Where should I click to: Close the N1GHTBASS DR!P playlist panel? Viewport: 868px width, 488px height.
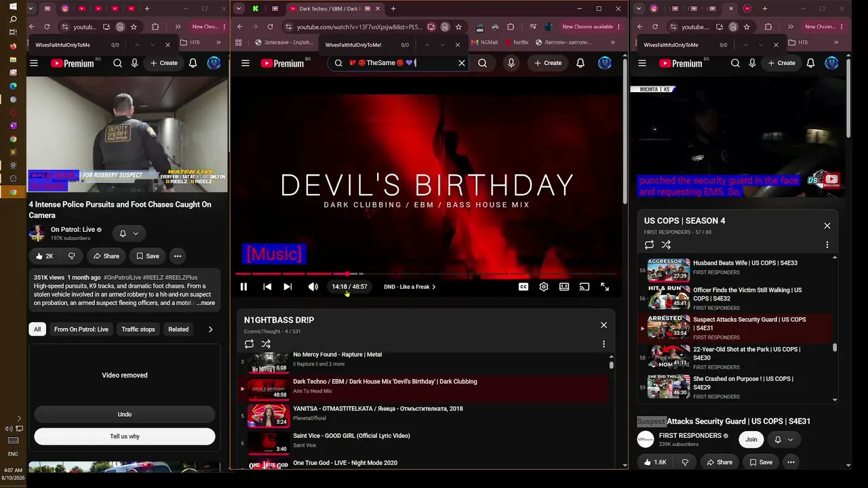click(604, 325)
